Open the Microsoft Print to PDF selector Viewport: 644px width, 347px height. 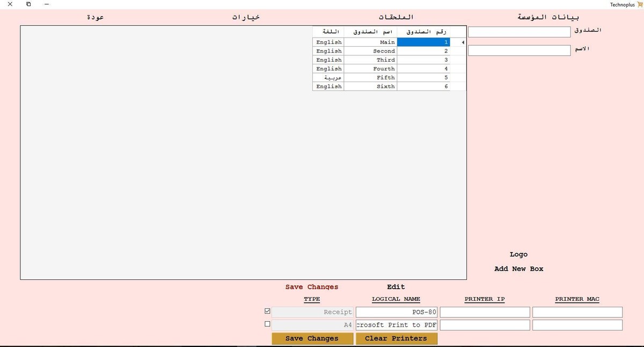[396, 324]
